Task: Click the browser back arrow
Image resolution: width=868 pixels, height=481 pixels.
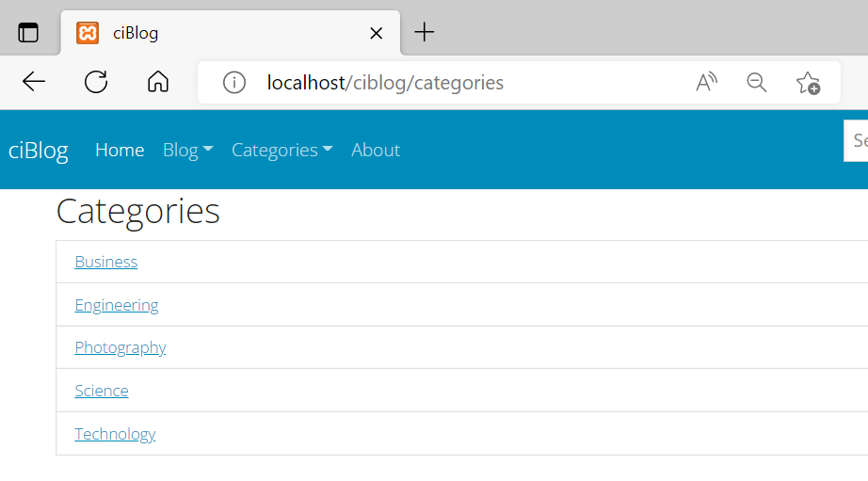Action: click(34, 82)
